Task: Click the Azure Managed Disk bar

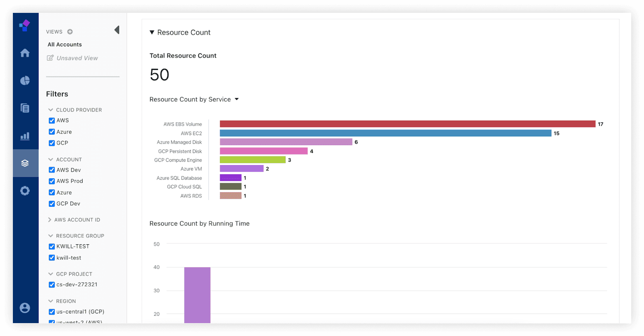Action: [286, 142]
